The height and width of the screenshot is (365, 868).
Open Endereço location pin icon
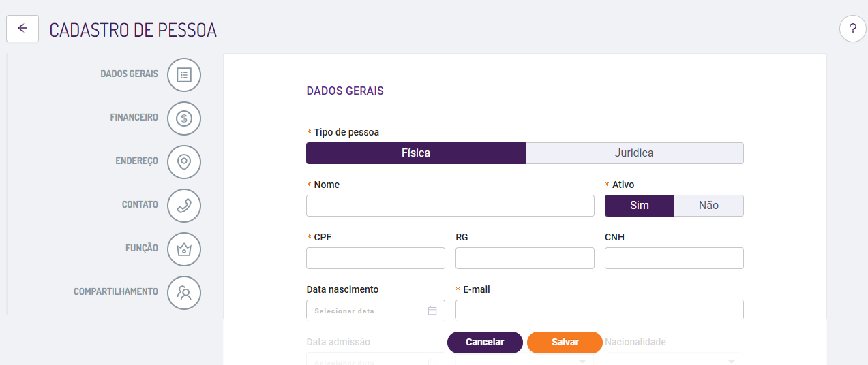(184, 162)
